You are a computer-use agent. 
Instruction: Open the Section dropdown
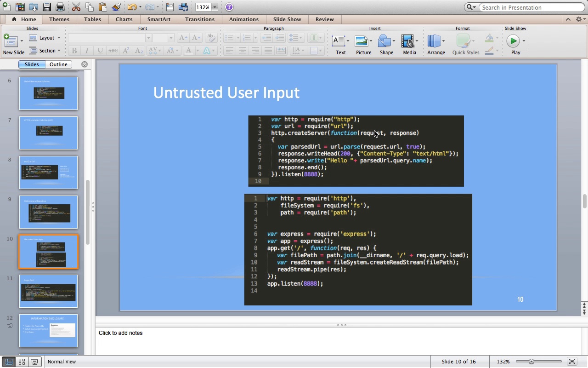(x=45, y=51)
